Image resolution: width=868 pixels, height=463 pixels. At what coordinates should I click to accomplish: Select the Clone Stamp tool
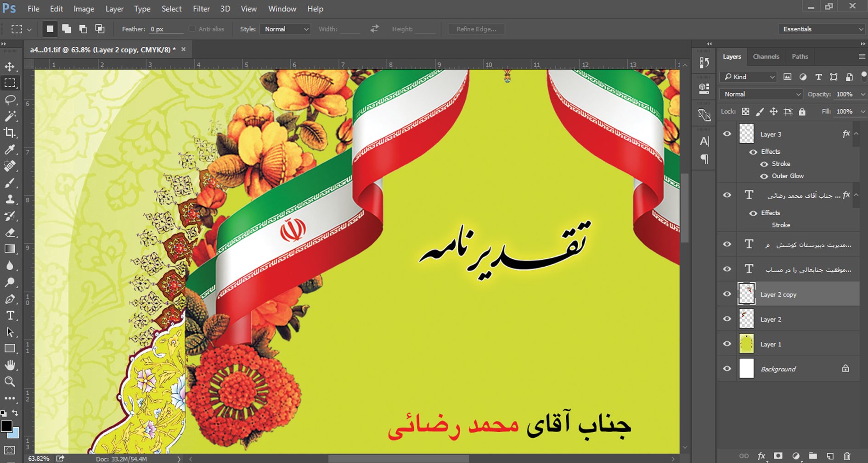(10, 199)
